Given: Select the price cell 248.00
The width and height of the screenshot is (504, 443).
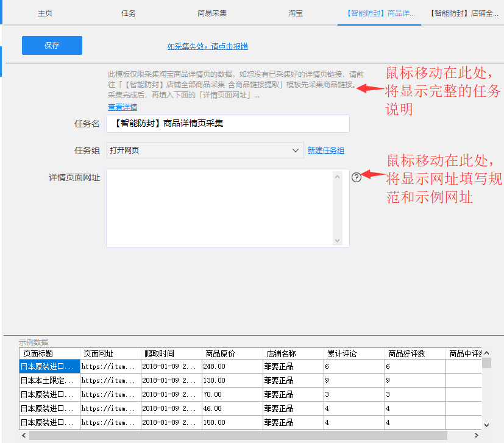Looking at the screenshot, I should click(x=232, y=366).
